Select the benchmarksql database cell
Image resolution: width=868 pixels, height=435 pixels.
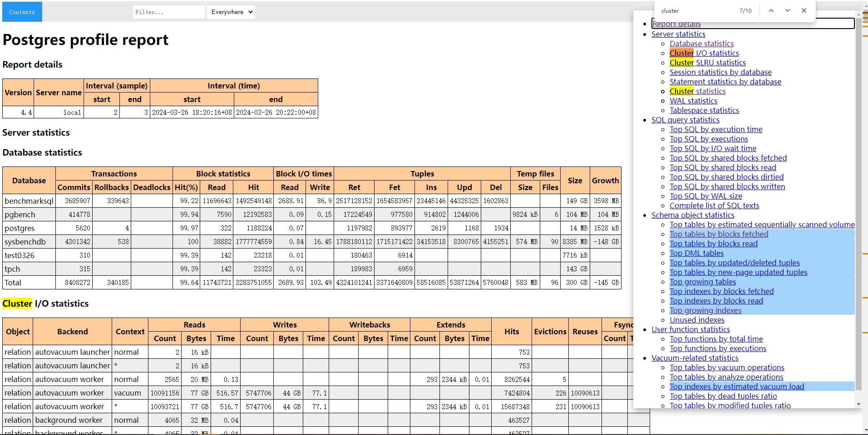(29, 201)
